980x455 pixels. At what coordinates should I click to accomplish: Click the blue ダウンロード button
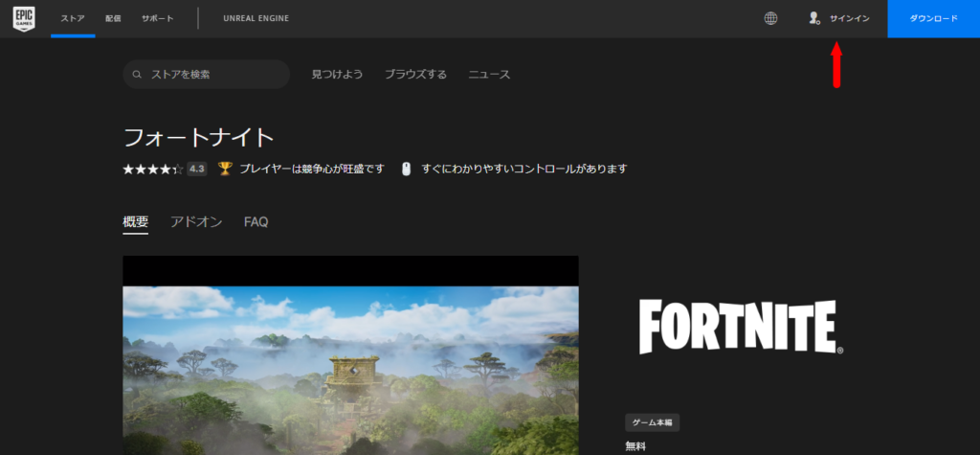pos(934,19)
